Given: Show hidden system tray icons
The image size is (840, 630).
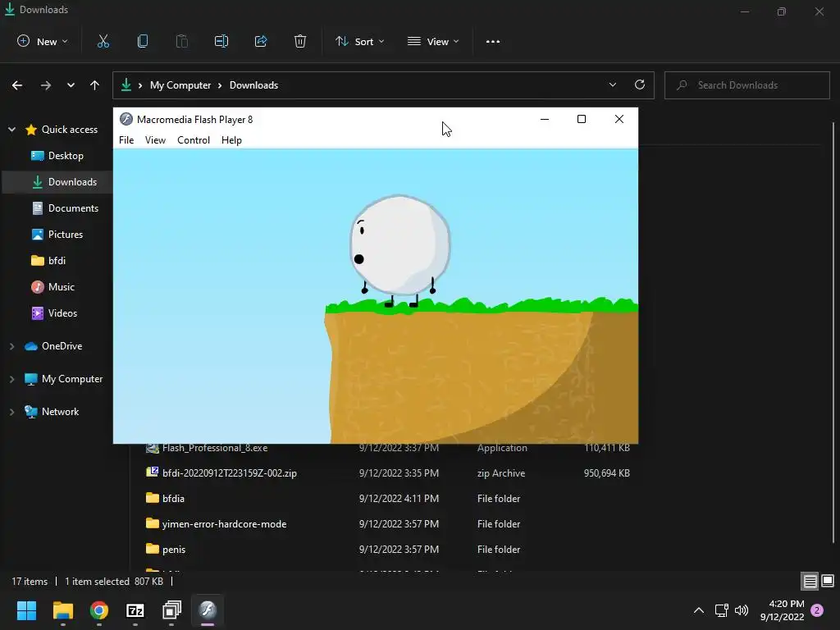Looking at the screenshot, I should point(699,610).
